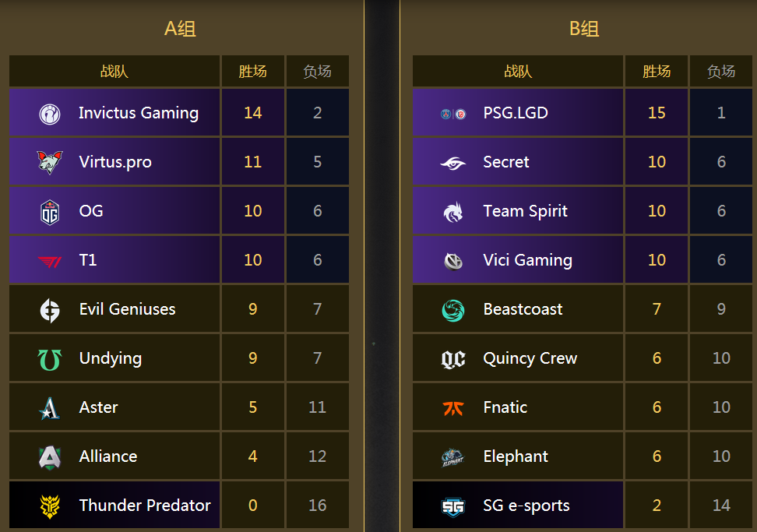757x532 pixels.
Task: Click the red T1 logo
Action: click(50, 261)
